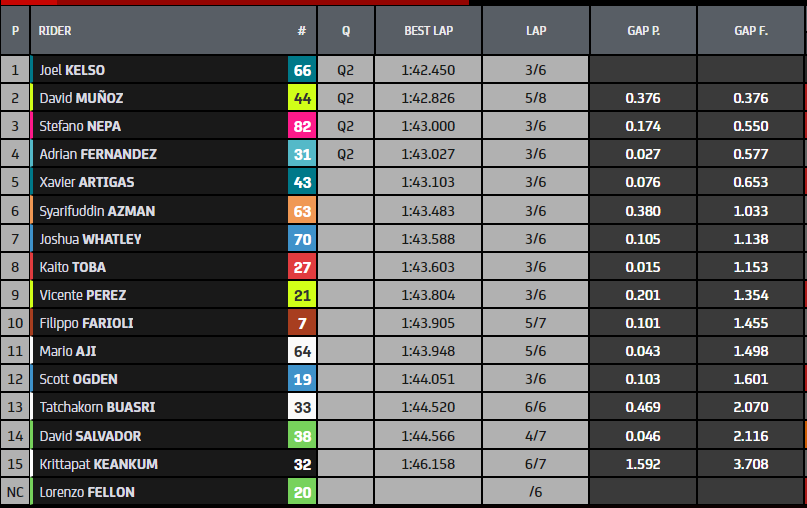This screenshot has height=508, width=807.
Task: Click the pink number 82 badge
Action: [x=302, y=126]
